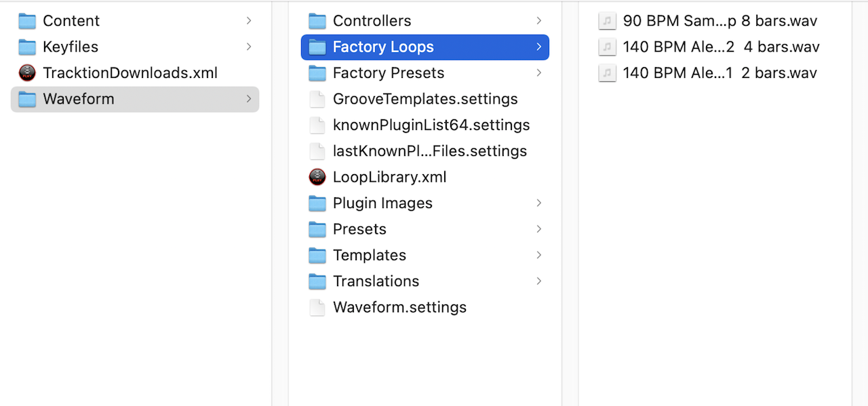
Task: Click the LoopLibrary.xml file icon
Action: (317, 177)
